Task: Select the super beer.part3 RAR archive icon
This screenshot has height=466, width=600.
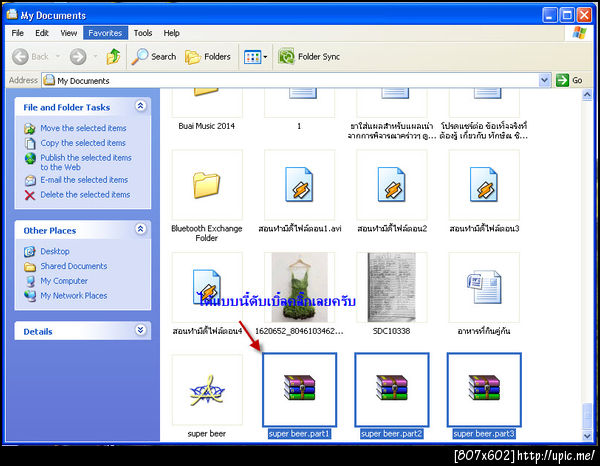Action: click(x=484, y=388)
